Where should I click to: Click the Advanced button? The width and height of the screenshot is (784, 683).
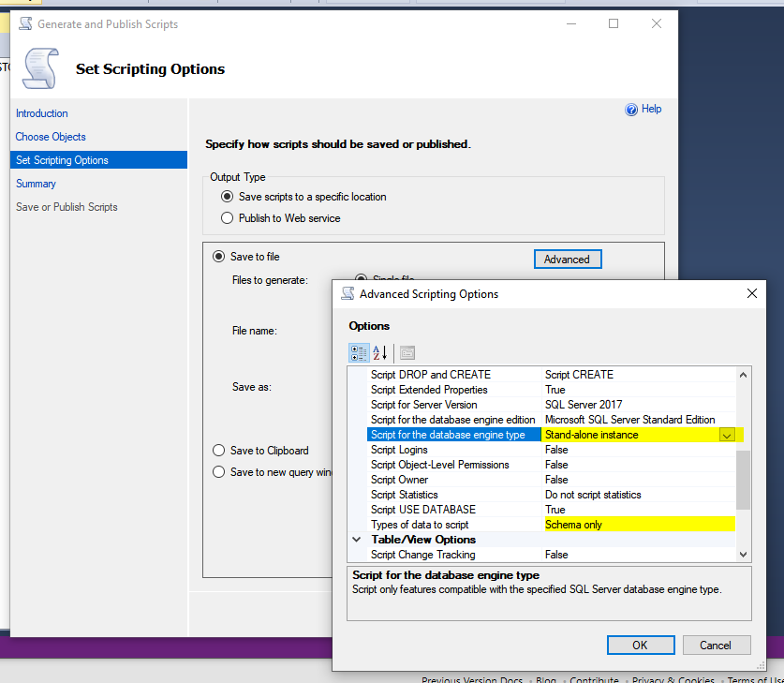click(567, 260)
